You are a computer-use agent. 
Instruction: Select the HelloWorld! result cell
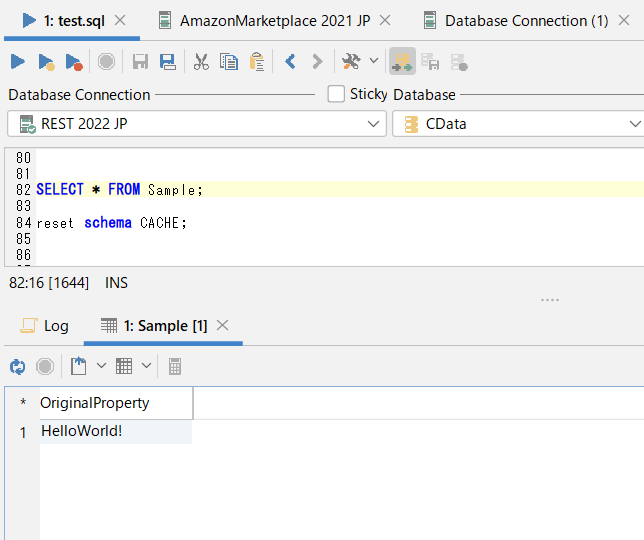[82, 431]
